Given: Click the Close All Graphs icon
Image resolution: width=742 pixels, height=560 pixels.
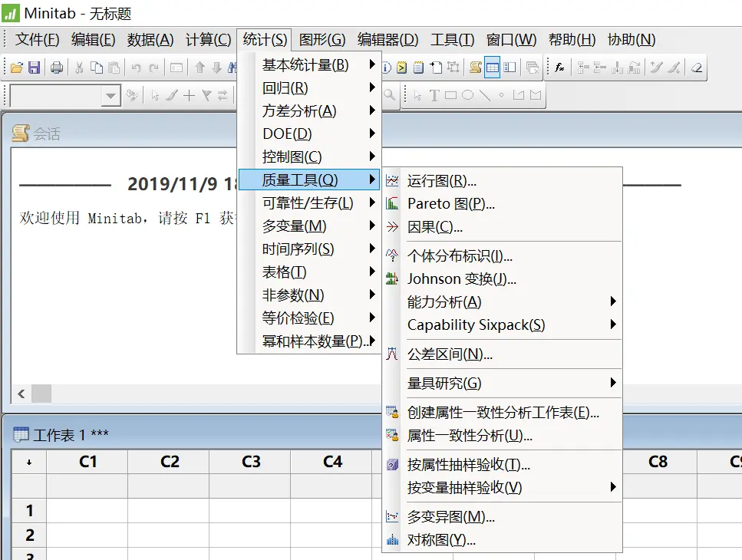Looking at the screenshot, I should 533,68.
